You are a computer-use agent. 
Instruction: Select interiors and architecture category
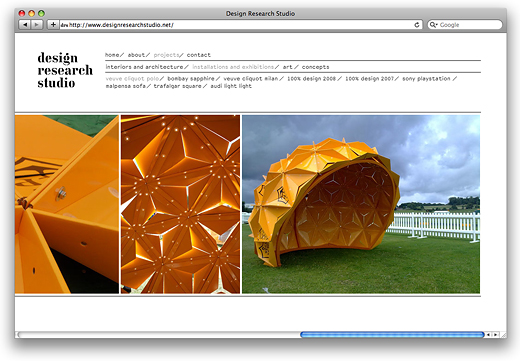[x=144, y=67]
